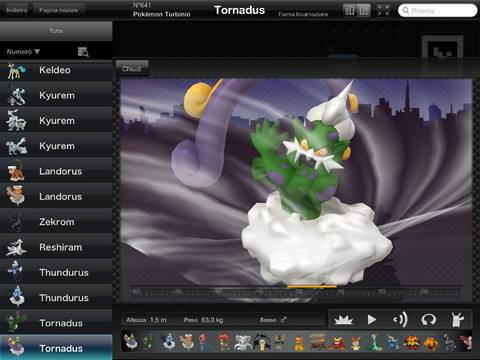This screenshot has width=480, height=360.
Task: Choose Zekrom from the list
Action: 56,222
